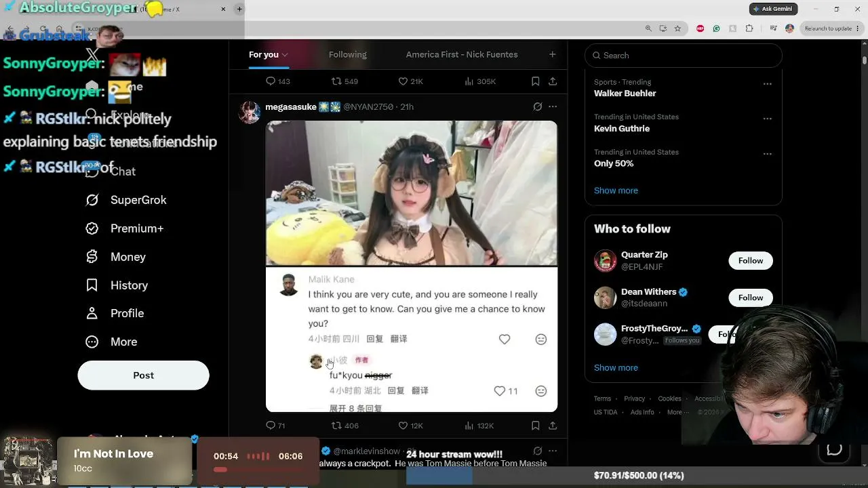Reply to the megasasuke post with 71 replies
The width and height of the screenshot is (868, 488).
tap(271, 426)
